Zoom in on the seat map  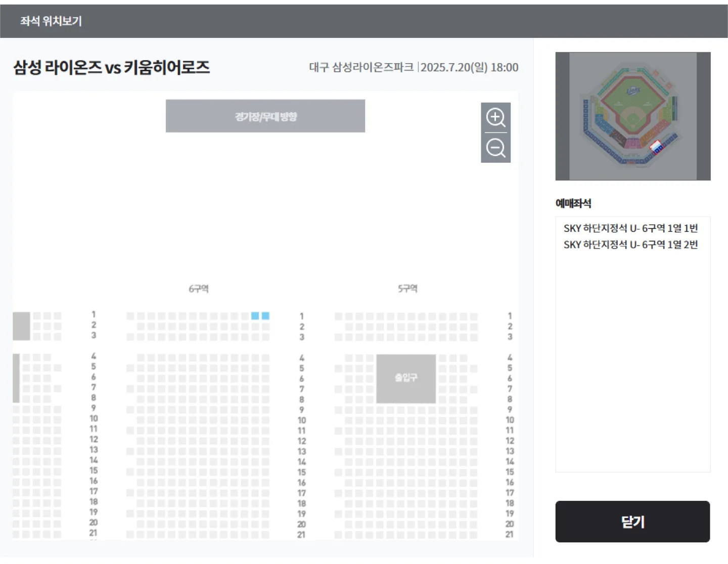[x=495, y=117]
